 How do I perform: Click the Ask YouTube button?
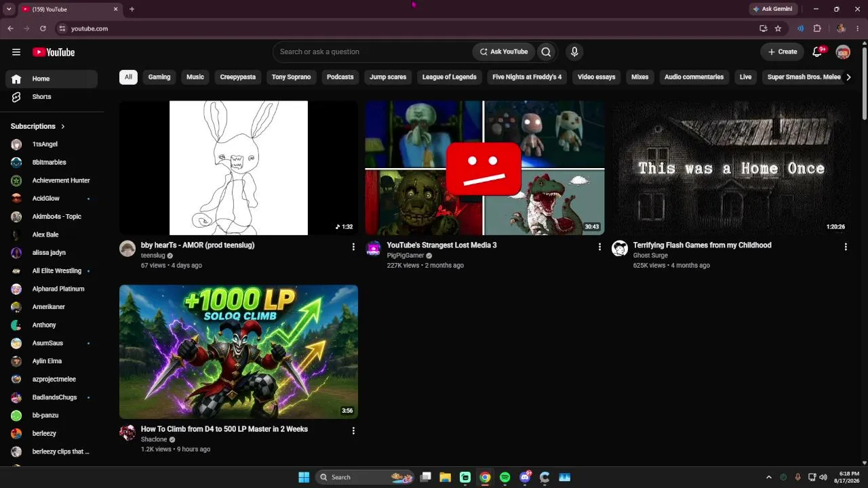click(x=504, y=52)
